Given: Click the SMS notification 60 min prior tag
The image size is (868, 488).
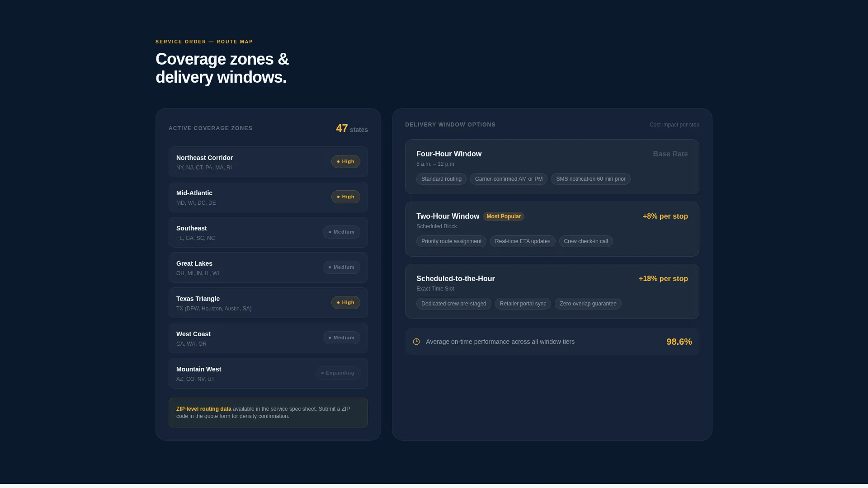Looking at the screenshot, I should [590, 179].
